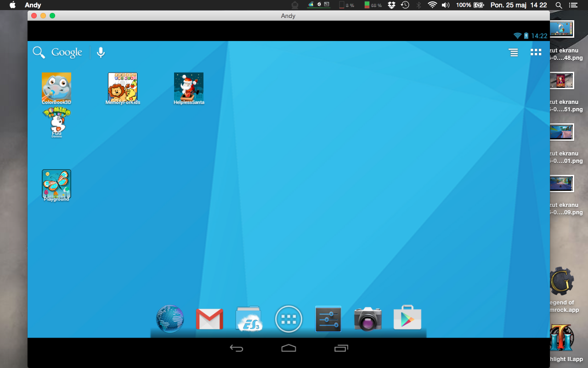Launch ES File Explorer from dock
This screenshot has height=368, width=588.
point(249,319)
